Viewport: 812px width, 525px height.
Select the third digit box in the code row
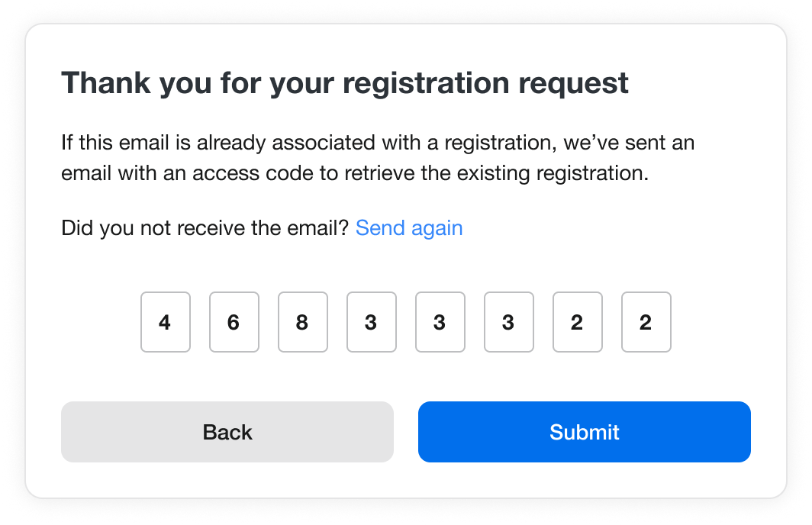[x=303, y=322]
